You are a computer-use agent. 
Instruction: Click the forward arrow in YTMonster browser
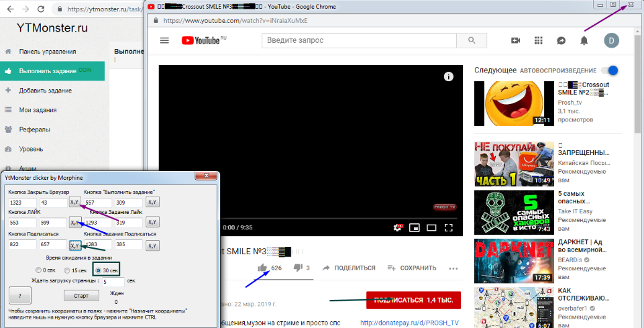(25, 9)
